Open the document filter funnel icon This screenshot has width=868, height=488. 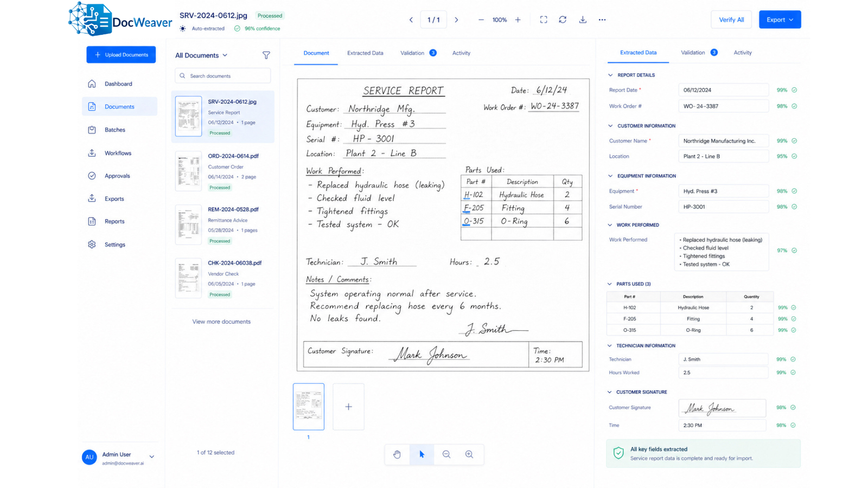[266, 55]
